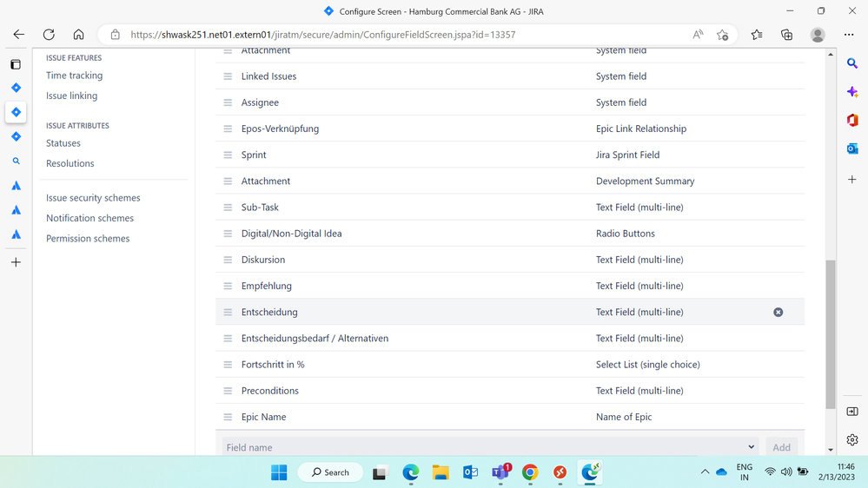Open Issue linking settings

pyautogui.click(x=71, y=96)
